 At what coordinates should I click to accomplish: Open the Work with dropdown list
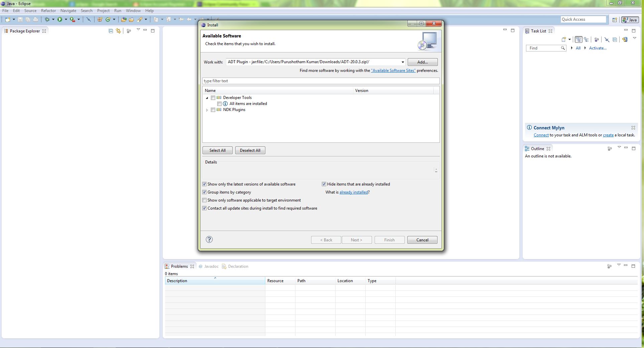click(402, 62)
